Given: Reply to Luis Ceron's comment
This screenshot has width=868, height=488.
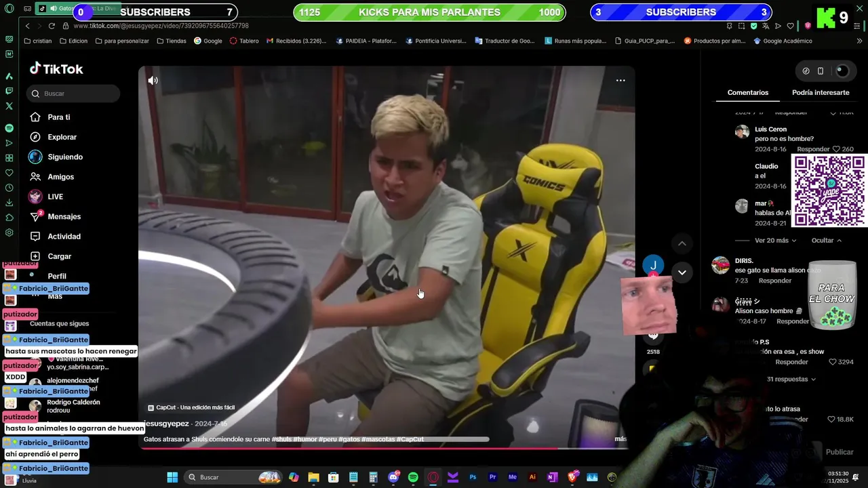Looking at the screenshot, I should click(x=812, y=149).
